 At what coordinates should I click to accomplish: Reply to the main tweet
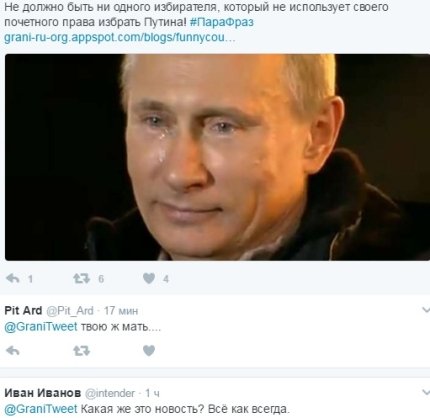pyautogui.click(x=13, y=278)
